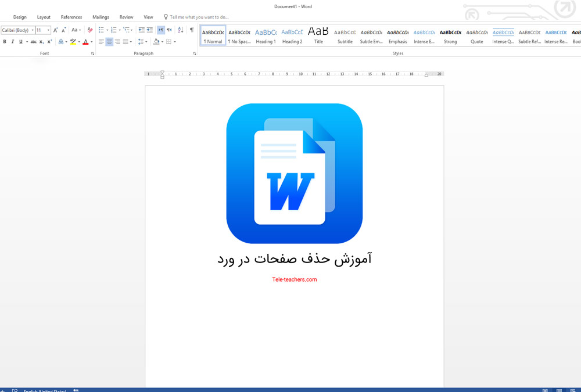
Task: Click Decrease Font Size icon
Action: (x=64, y=30)
